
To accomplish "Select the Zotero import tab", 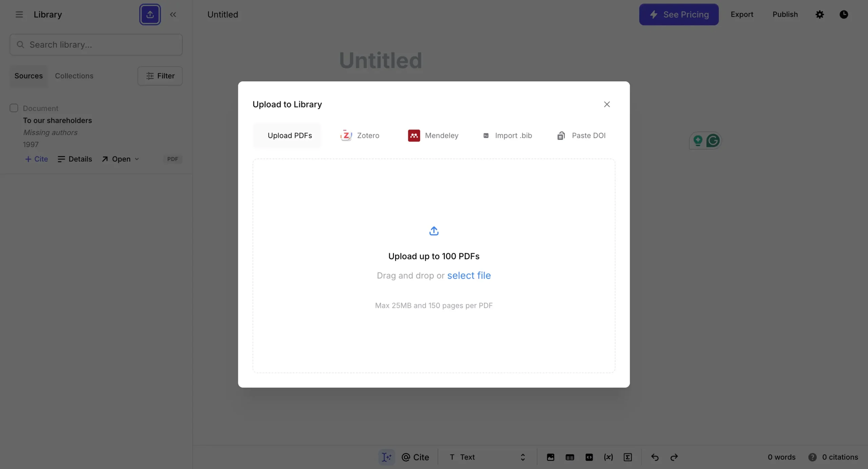I will 360,136.
